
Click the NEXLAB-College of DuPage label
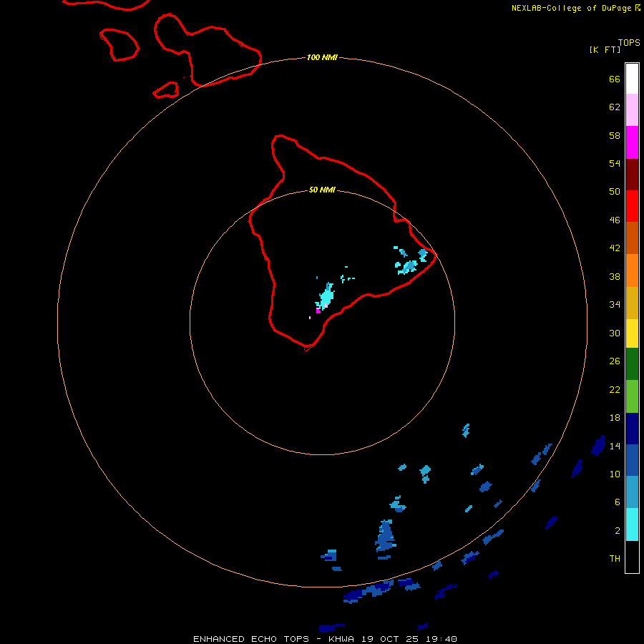(x=571, y=8)
